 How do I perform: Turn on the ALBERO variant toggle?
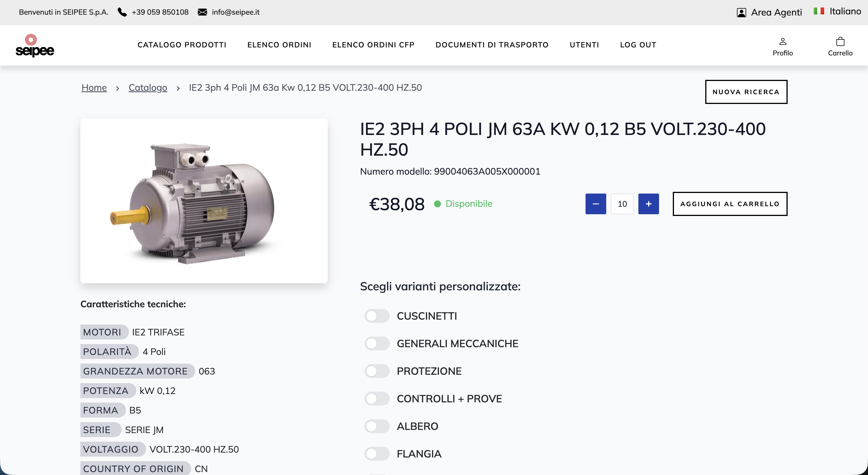pos(377,426)
